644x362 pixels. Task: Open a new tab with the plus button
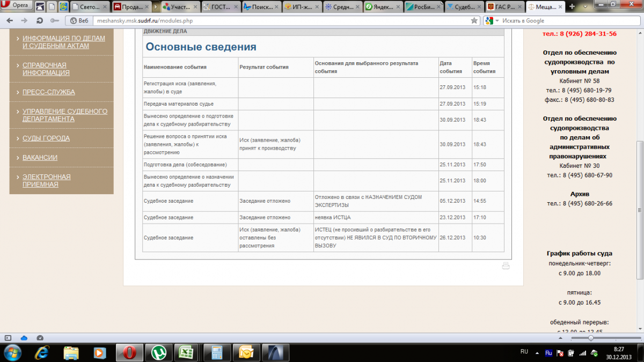pyautogui.click(x=572, y=6)
